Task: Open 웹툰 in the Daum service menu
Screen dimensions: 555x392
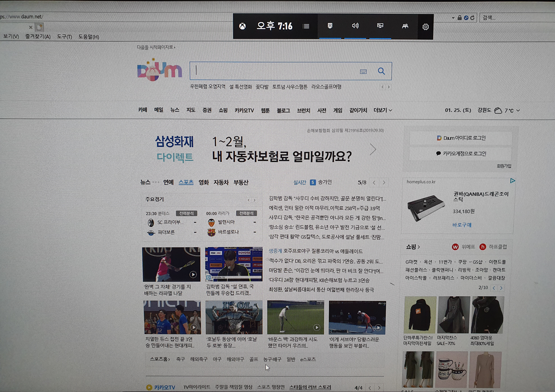Action: pos(265,110)
